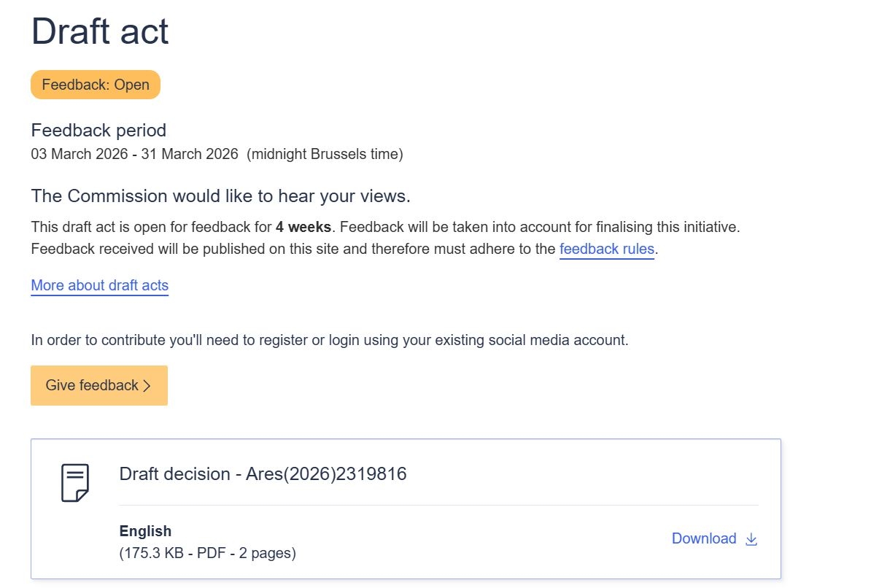Select the Draft decision Ares(2026)2319816 title
Screen dimensions: 871x588
coord(263,474)
